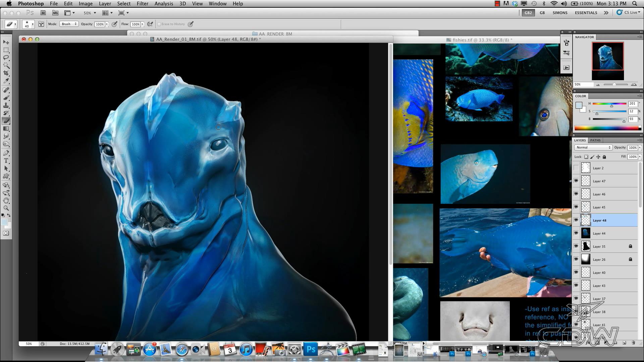Select the Lasso tool

[6, 58]
